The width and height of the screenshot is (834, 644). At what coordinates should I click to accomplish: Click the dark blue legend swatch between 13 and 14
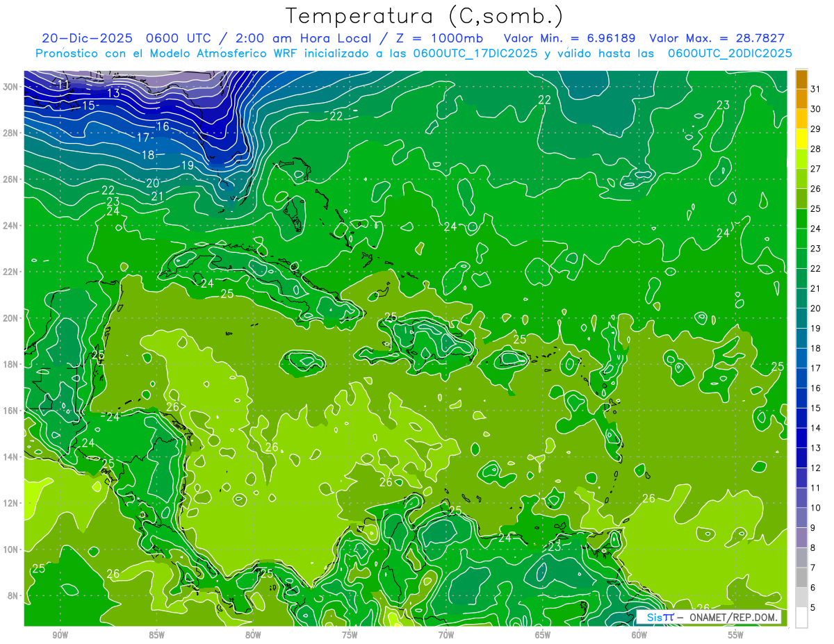pos(801,438)
